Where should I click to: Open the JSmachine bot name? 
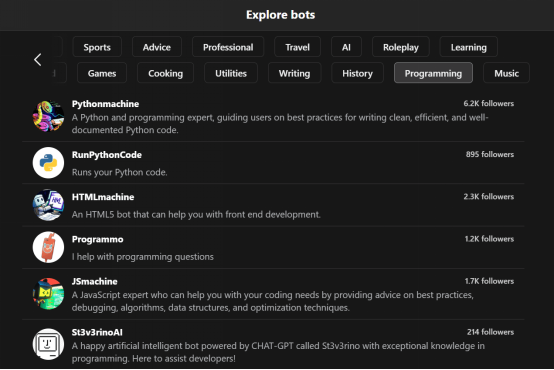pyautogui.click(x=94, y=281)
